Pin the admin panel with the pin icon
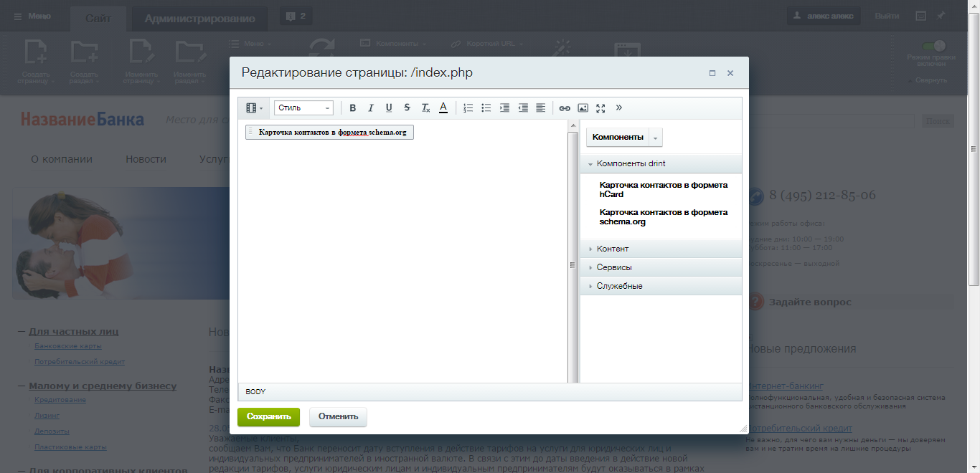The height and width of the screenshot is (473, 980). click(941, 16)
